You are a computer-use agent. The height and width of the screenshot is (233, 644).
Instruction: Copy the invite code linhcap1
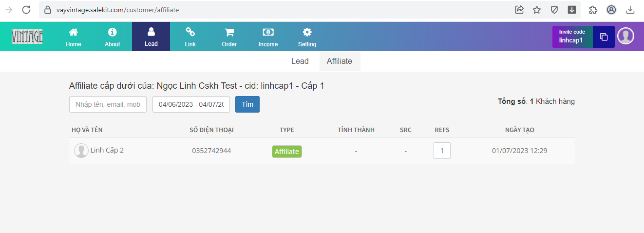tap(604, 37)
